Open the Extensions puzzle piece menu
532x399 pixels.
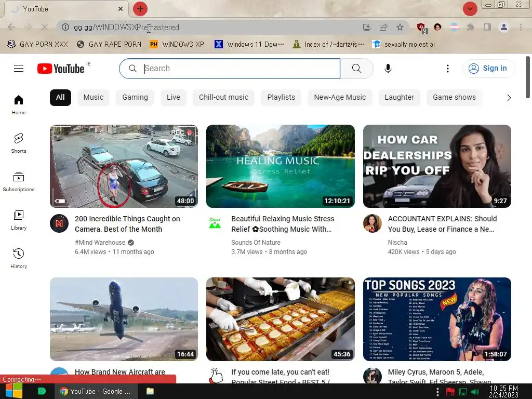pyautogui.click(x=470, y=27)
